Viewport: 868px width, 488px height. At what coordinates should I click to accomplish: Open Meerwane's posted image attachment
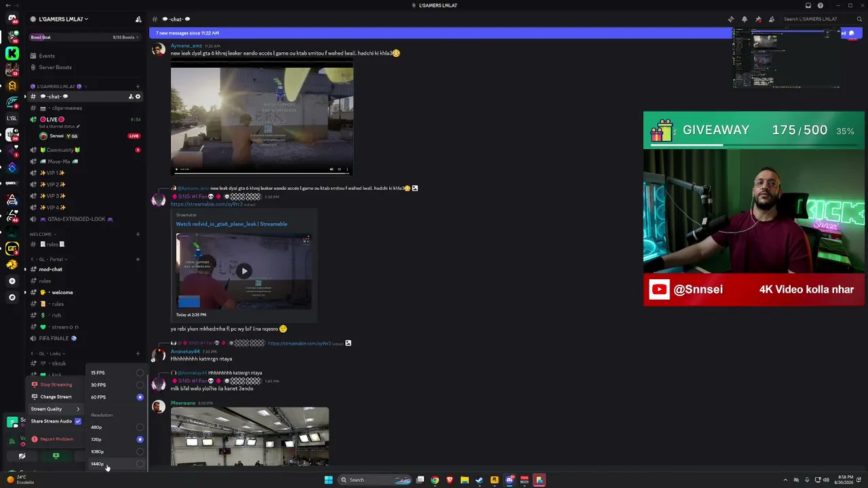coord(250,436)
